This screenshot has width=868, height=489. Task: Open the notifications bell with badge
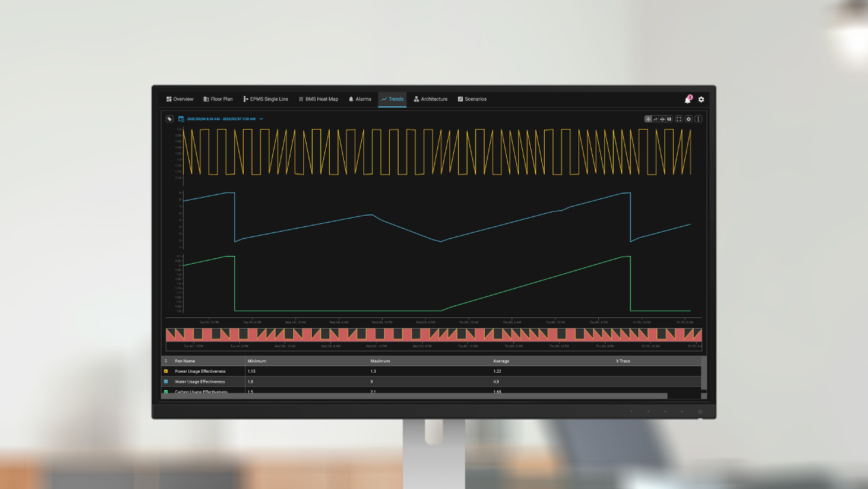688,100
